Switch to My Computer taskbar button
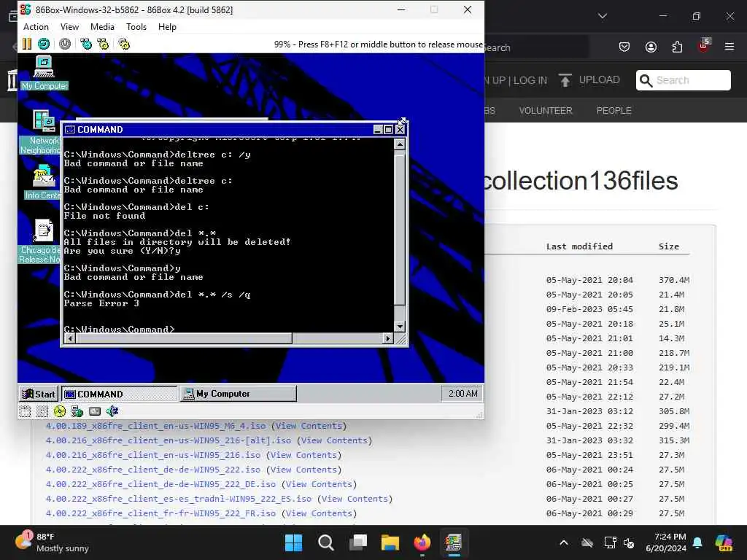 (239, 394)
